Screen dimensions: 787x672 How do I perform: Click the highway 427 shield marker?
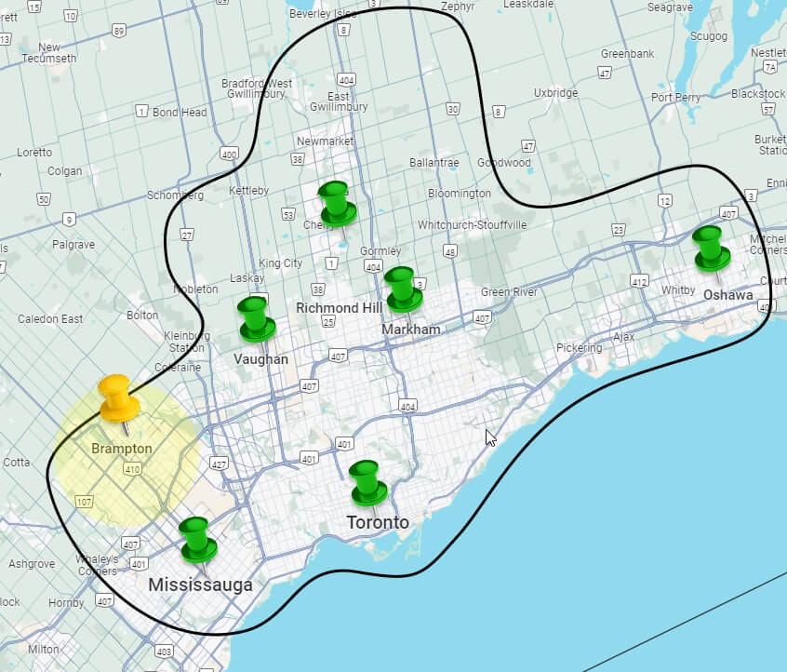coord(220,464)
